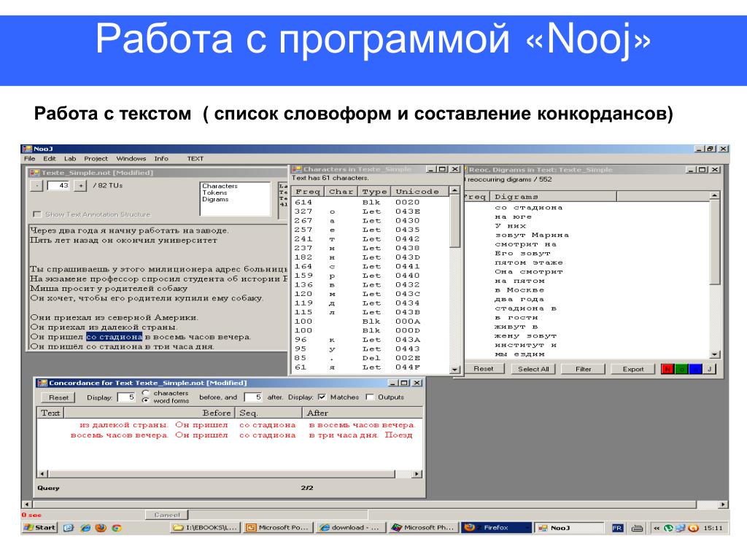Sort characters table by Freq column

[308, 192]
